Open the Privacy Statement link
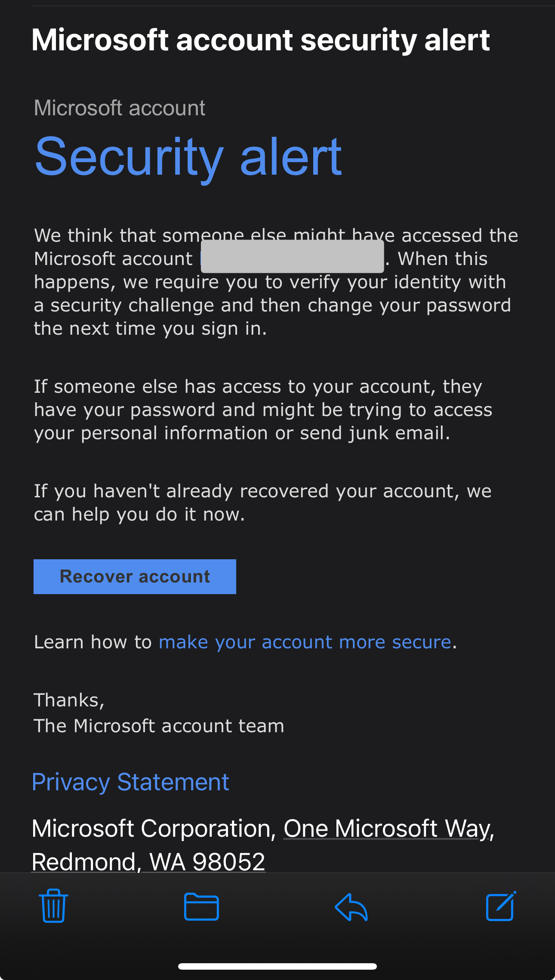The height and width of the screenshot is (980, 555). (x=130, y=782)
